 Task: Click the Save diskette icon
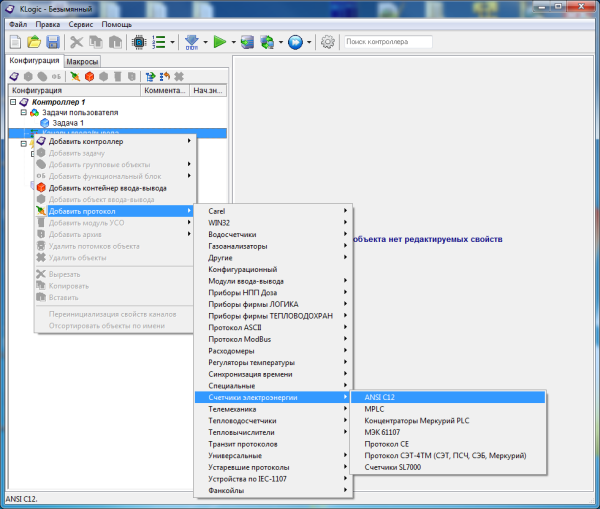click(x=52, y=42)
